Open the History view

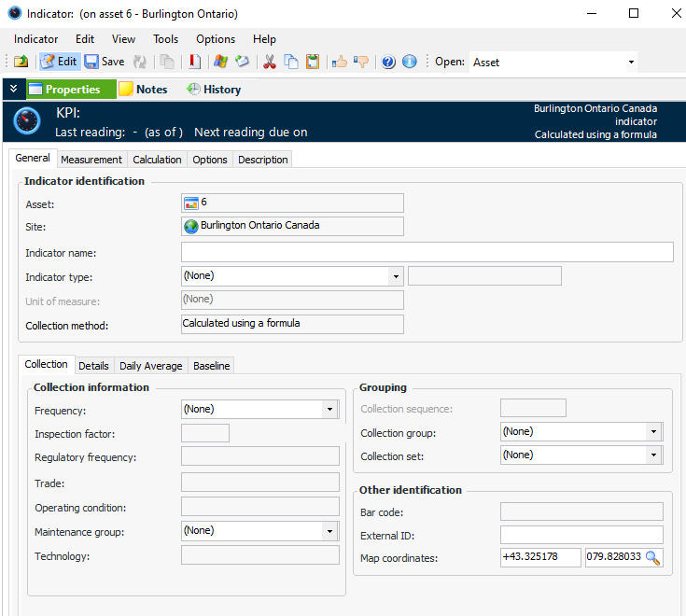tap(214, 90)
